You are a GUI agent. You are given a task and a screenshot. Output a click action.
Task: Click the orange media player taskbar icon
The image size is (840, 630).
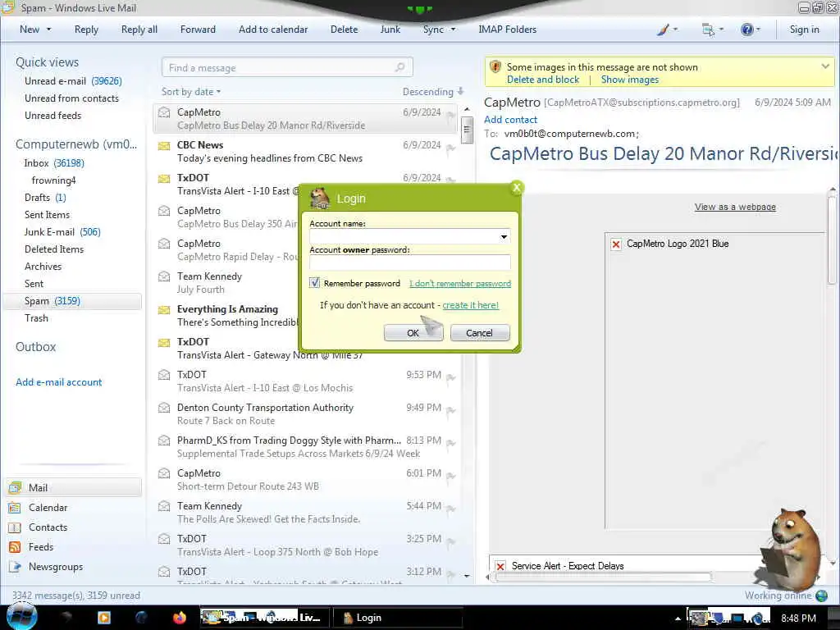(x=104, y=618)
